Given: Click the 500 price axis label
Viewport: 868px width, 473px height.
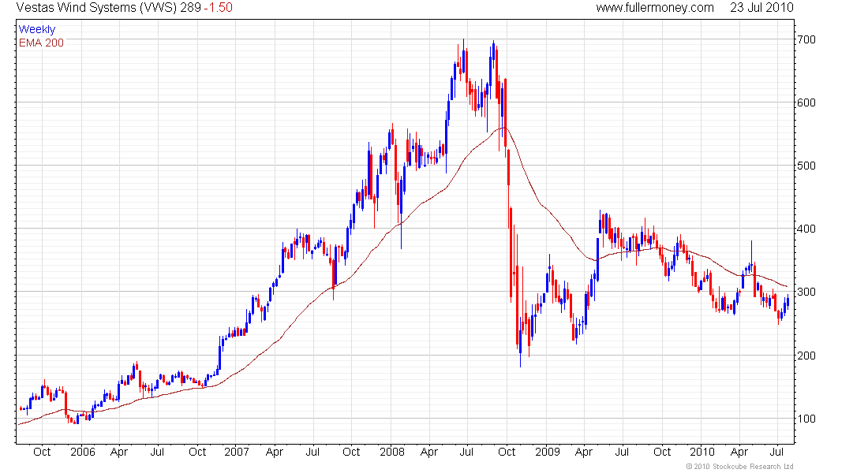Looking at the screenshot, I should (x=806, y=166).
